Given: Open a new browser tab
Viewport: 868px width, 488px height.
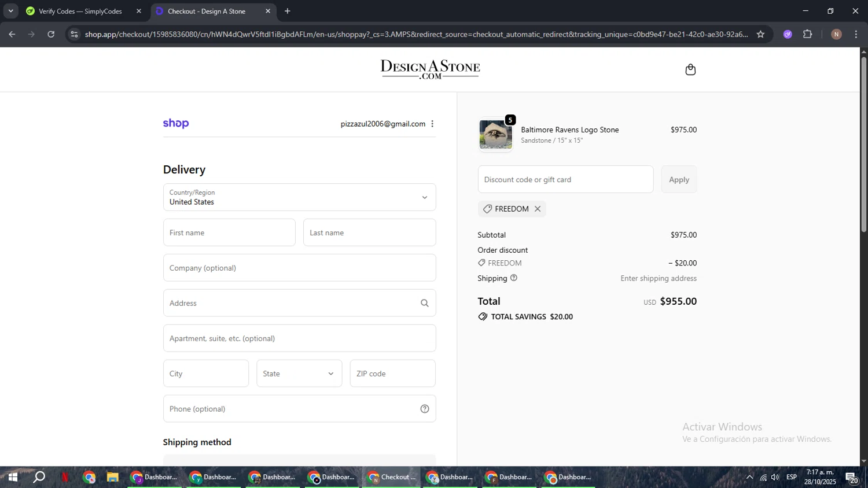Looking at the screenshot, I should click(288, 11).
